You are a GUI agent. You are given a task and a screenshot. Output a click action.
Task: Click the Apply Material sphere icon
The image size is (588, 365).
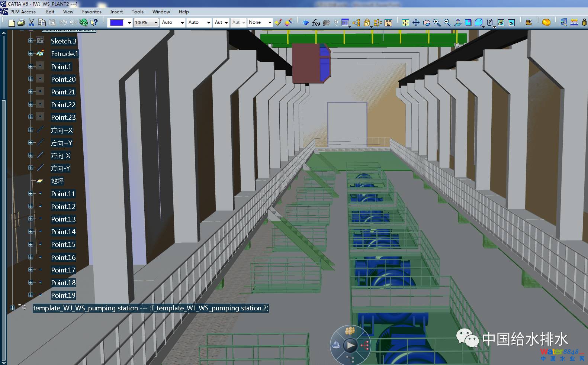coord(546,23)
